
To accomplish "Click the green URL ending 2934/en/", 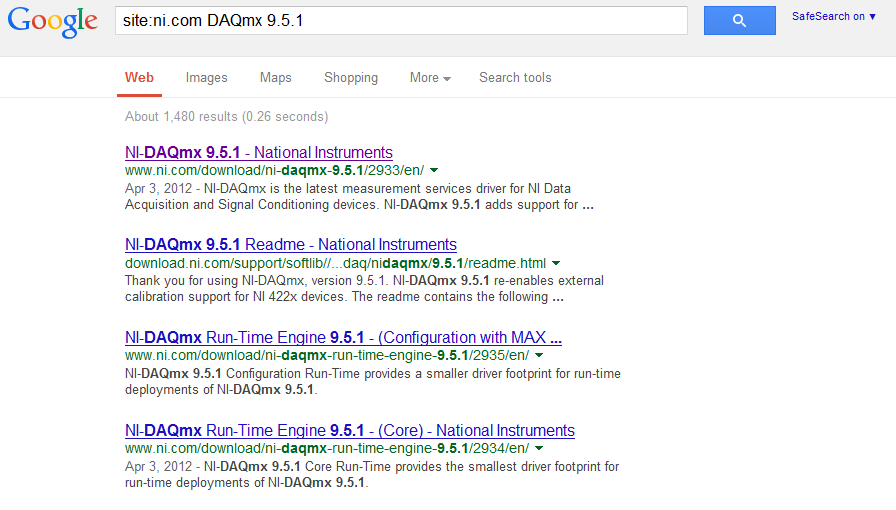I will pos(327,449).
